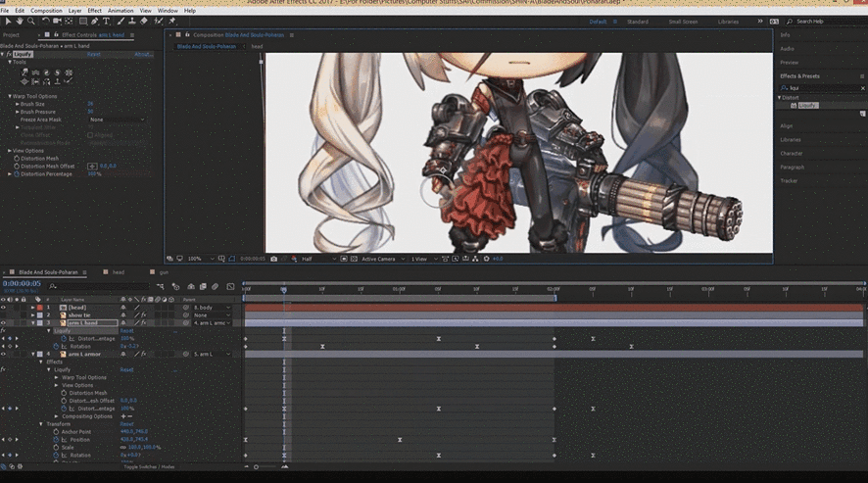Open the Composition menu
Screen dimensions: 868x483
click(x=46, y=11)
